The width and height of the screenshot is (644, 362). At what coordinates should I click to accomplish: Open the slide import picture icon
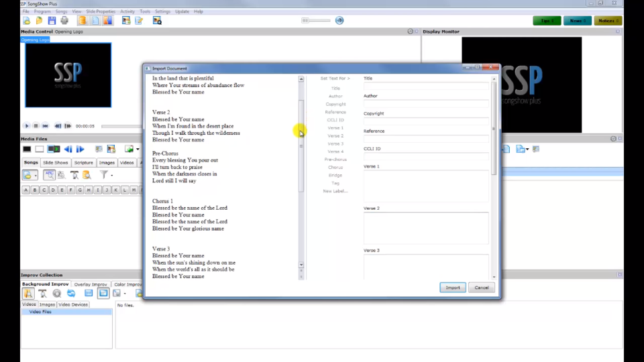click(x=126, y=21)
